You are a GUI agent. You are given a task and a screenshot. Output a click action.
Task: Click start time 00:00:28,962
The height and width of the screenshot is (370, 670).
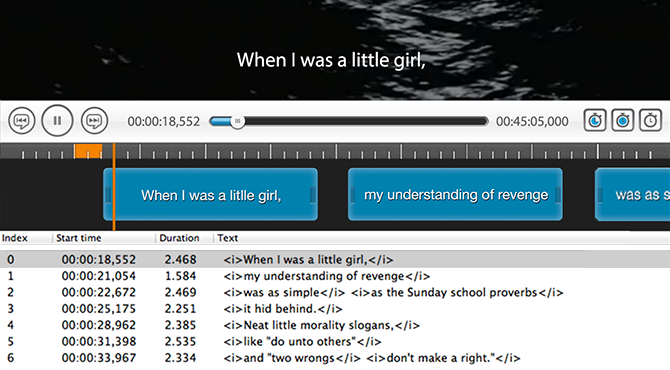click(x=99, y=325)
